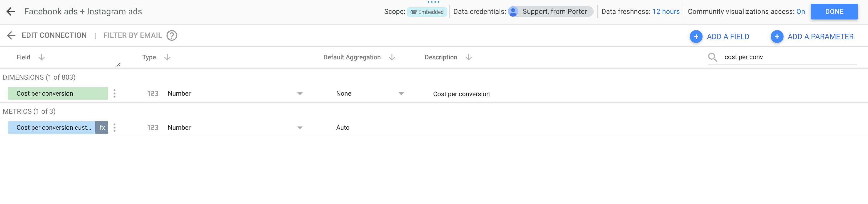The image size is (868, 204).
Task: Click the back arrow beside EDIT CONNECTION
Action: (x=11, y=35)
